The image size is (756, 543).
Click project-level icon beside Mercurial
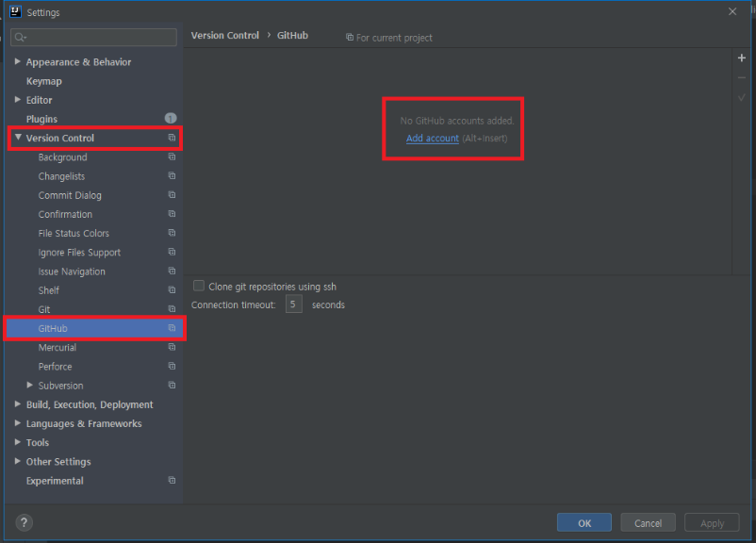pos(172,347)
